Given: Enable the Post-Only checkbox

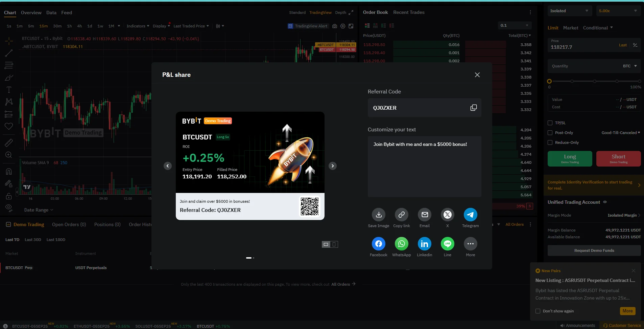Looking at the screenshot, I should (x=550, y=133).
